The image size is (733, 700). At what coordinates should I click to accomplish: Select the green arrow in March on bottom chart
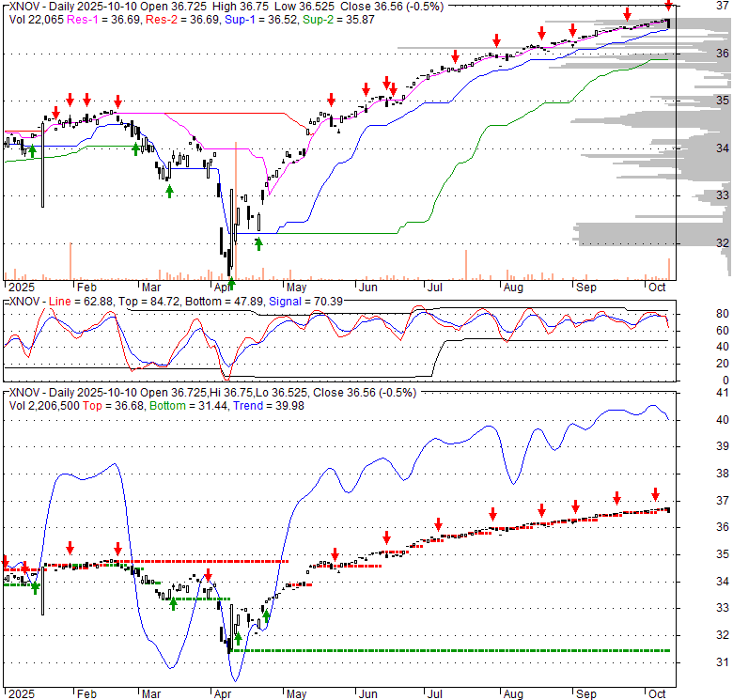(173, 603)
